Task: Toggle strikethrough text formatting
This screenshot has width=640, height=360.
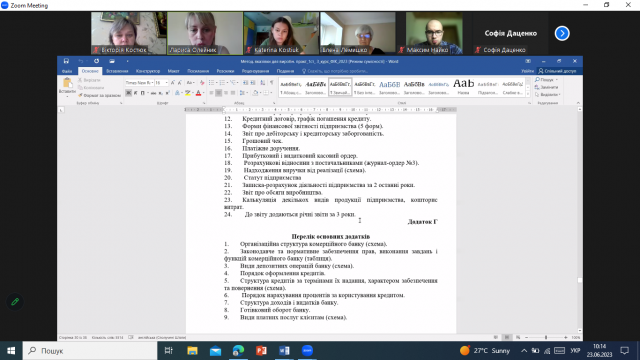Action: (x=153, y=93)
